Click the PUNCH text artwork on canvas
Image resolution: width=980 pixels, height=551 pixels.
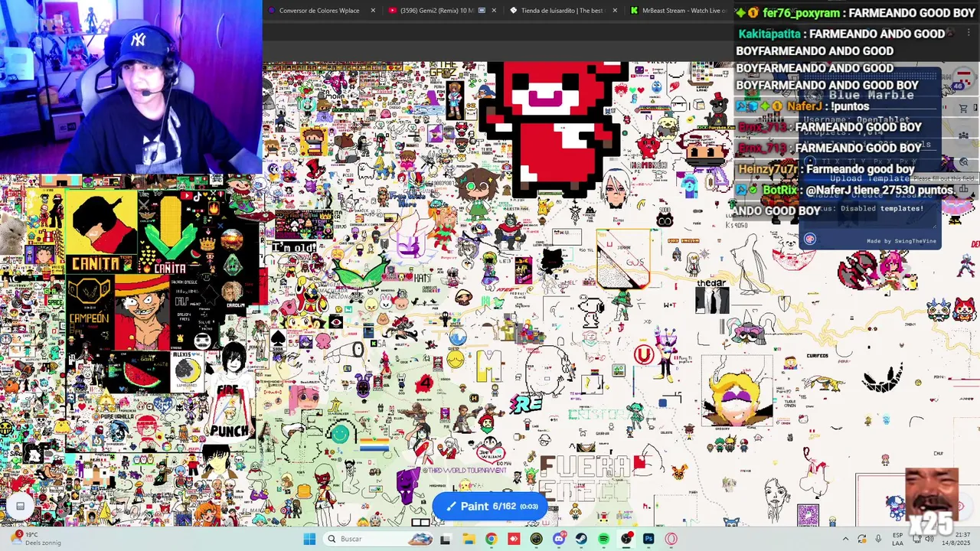click(x=230, y=430)
